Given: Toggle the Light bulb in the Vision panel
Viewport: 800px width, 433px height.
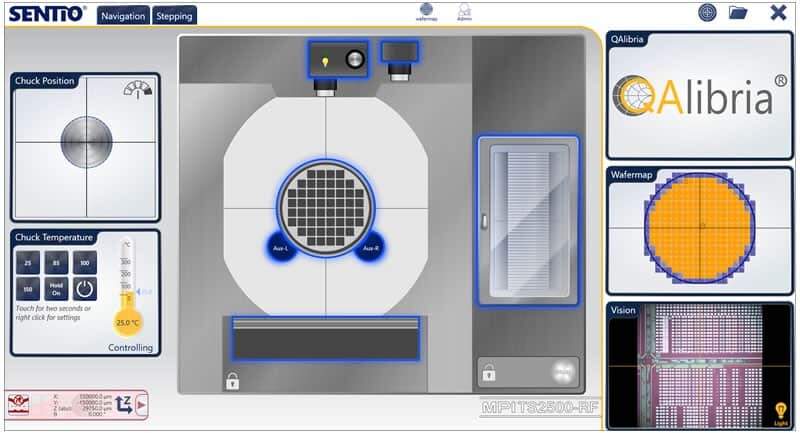Looking at the screenshot, I should (x=780, y=414).
